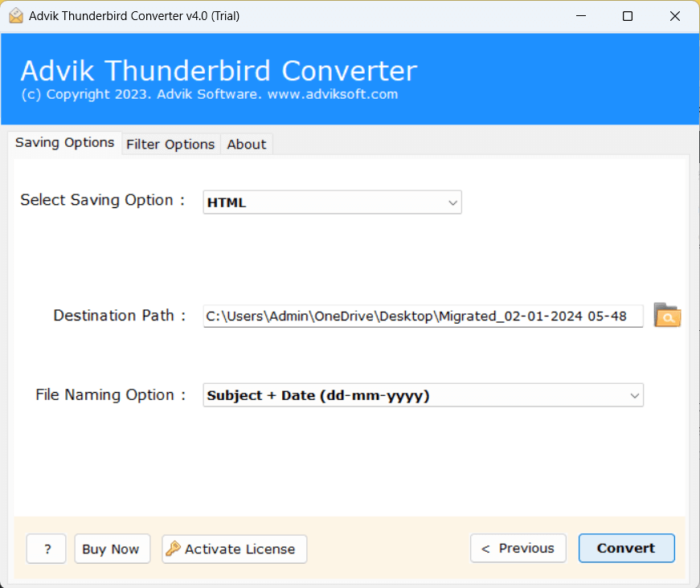Screen dimensions: 700x588
Task: Click the key icon on Activate License
Action: (173, 549)
